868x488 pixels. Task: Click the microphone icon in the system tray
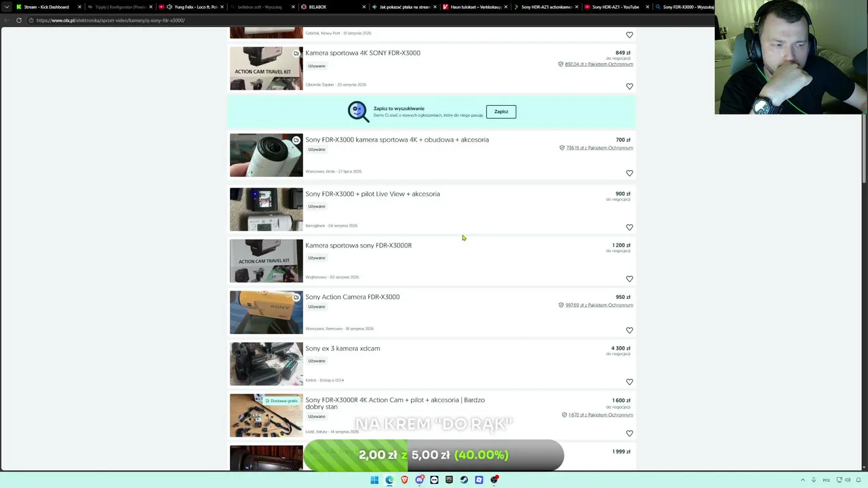click(x=814, y=480)
